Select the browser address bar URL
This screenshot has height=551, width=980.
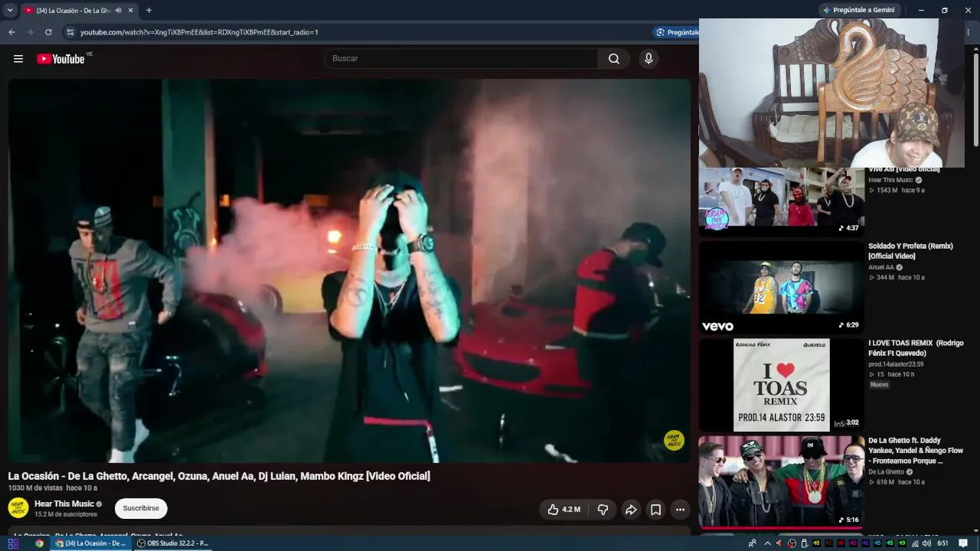coord(199,32)
